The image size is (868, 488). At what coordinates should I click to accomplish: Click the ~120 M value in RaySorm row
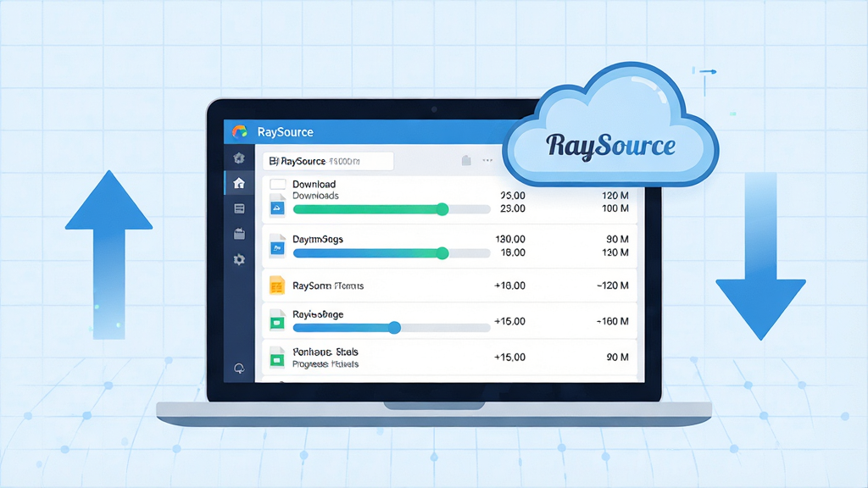pos(612,286)
